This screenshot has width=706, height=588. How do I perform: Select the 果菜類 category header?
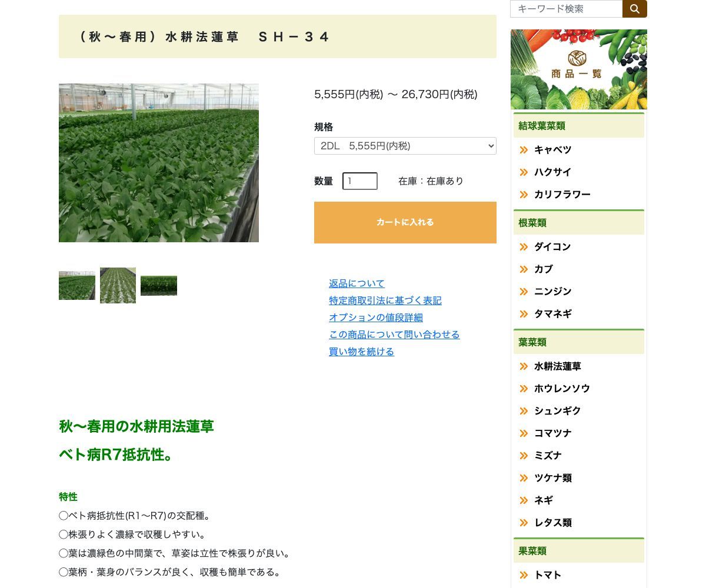532,551
